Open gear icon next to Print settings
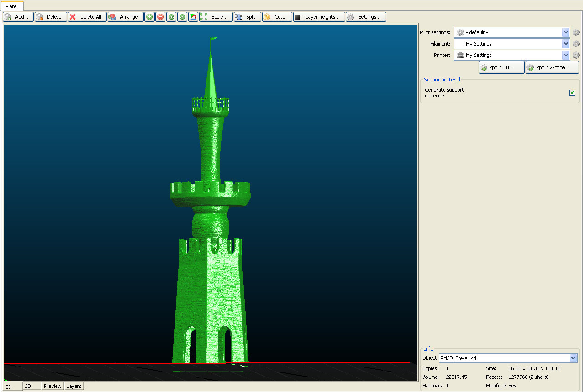The width and height of the screenshot is (583, 392). [x=576, y=33]
